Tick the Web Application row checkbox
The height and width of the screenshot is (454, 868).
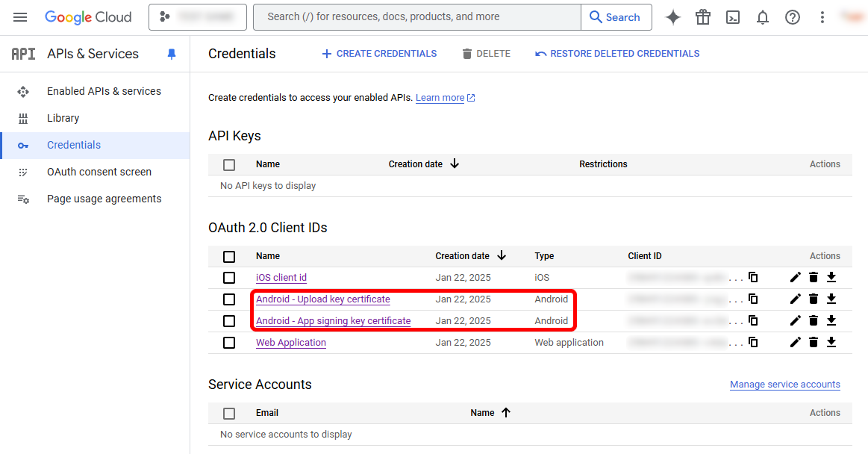point(229,343)
